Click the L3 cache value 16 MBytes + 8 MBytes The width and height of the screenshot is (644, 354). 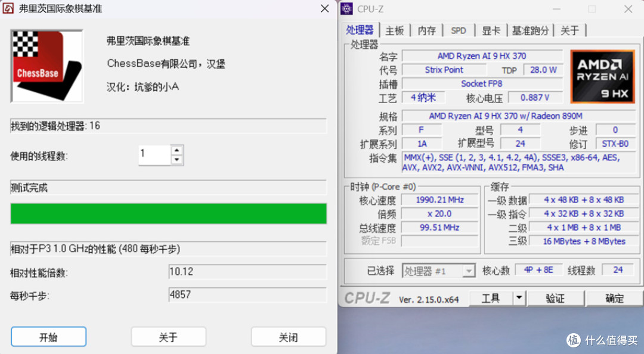(x=584, y=241)
